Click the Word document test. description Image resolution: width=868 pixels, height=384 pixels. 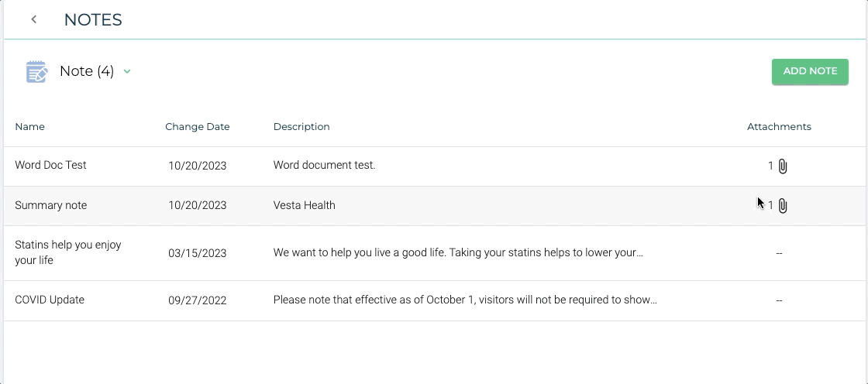pyautogui.click(x=325, y=165)
